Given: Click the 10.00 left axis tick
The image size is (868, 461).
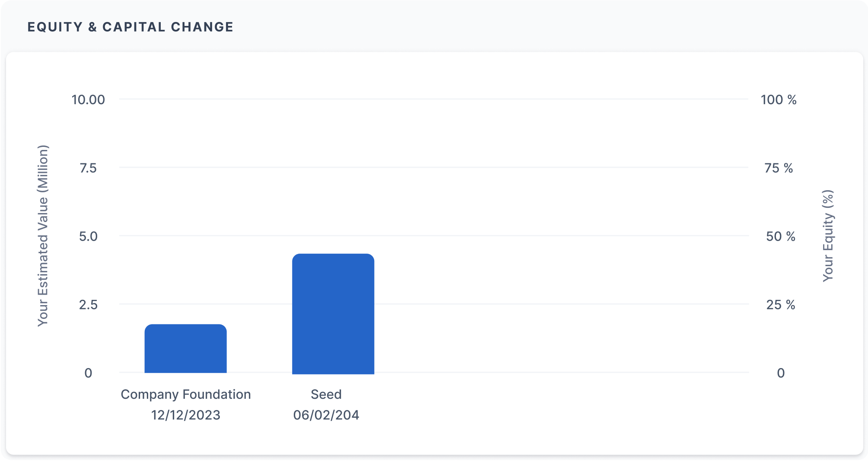Looking at the screenshot, I should point(88,100).
